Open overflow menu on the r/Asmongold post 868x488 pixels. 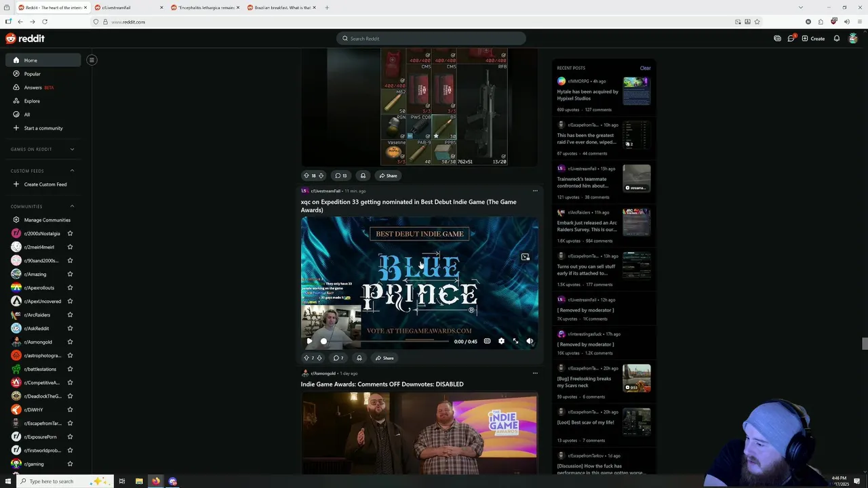[535, 373]
